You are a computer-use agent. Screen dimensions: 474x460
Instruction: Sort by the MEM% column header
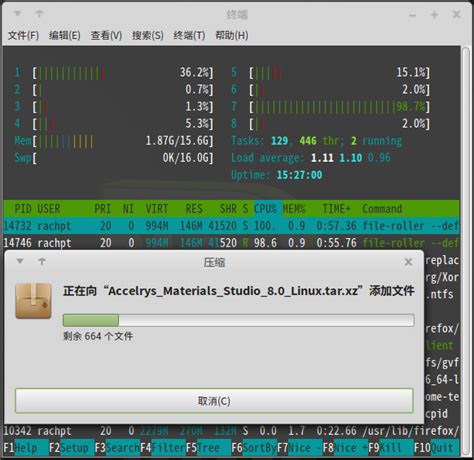click(294, 209)
